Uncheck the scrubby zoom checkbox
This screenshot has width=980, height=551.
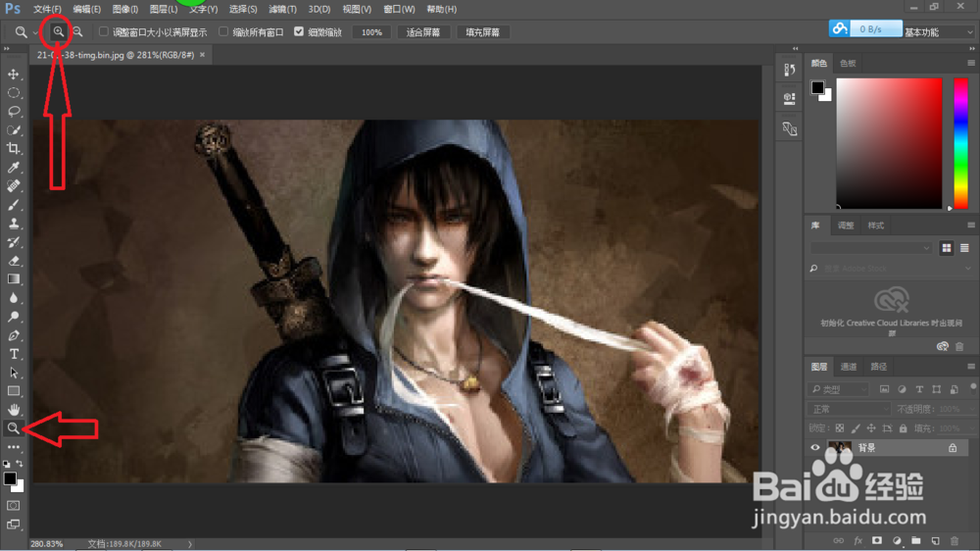[x=299, y=31]
